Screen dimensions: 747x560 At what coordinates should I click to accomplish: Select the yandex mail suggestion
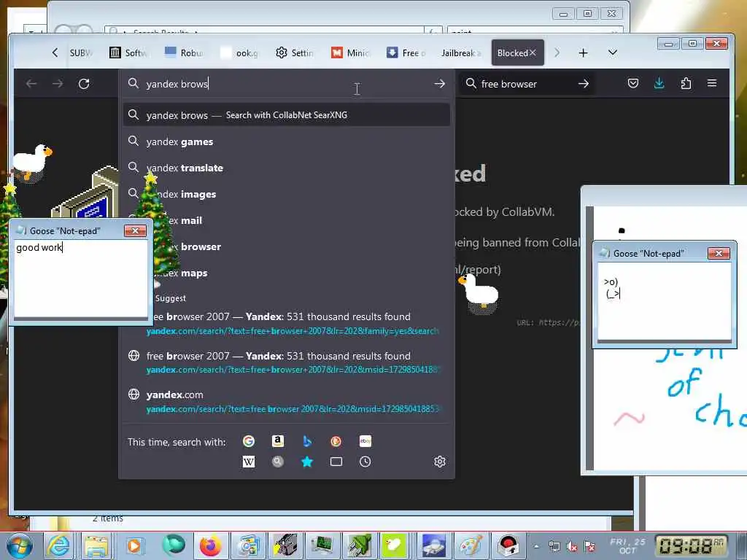click(x=286, y=220)
